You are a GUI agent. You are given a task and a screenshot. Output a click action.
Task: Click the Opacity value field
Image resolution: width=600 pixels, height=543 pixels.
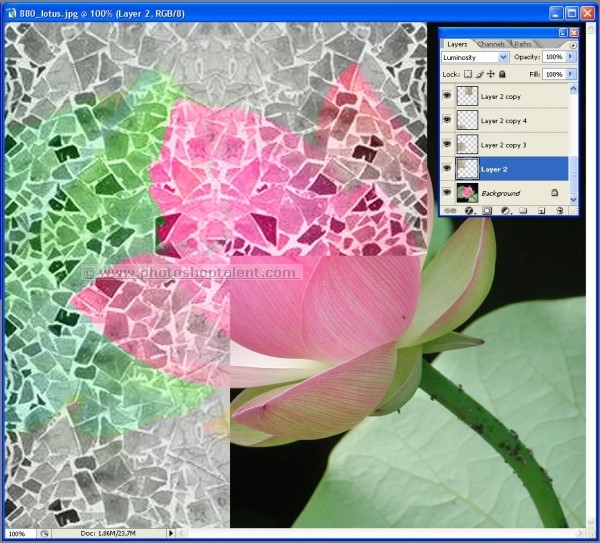[554, 57]
